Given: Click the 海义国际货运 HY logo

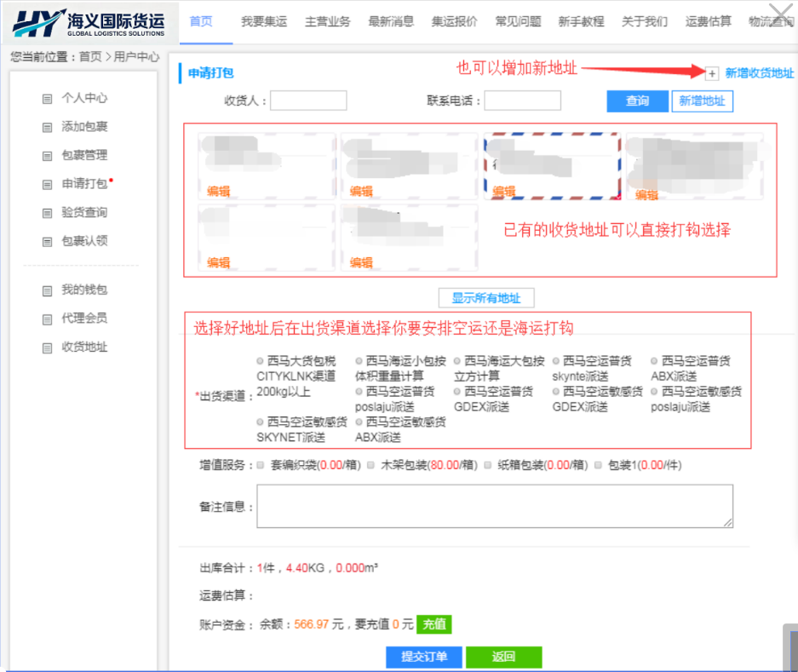Looking at the screenshot, I should (89, 23).
